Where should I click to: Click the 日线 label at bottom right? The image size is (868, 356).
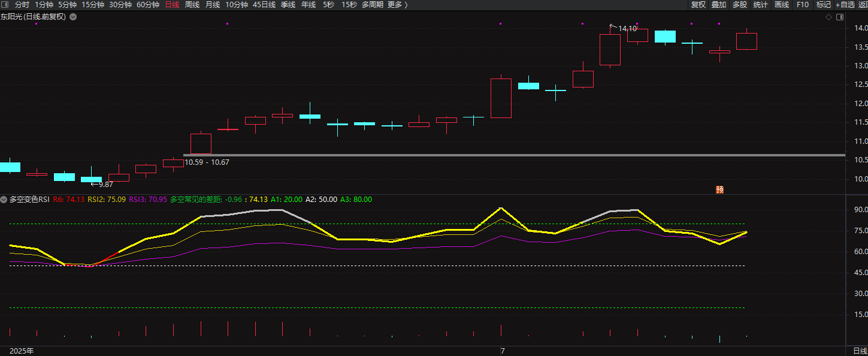[x=860, y=351]
